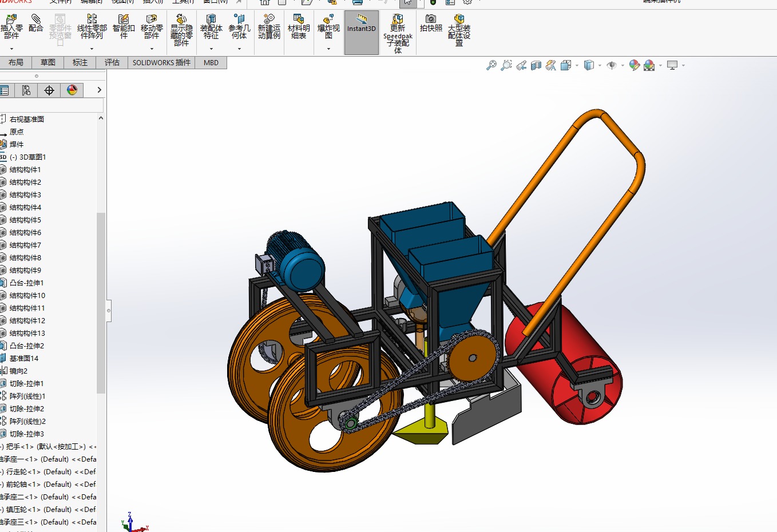Click the View Orientation cube icon
This screenshot has width=777, height=532.
click(x=566, y=65)
